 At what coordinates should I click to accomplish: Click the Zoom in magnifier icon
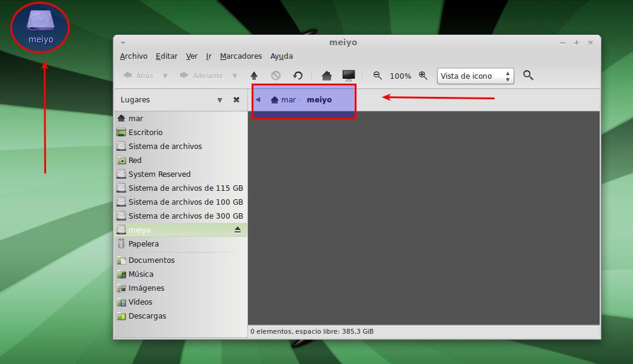tap(423, 76)
